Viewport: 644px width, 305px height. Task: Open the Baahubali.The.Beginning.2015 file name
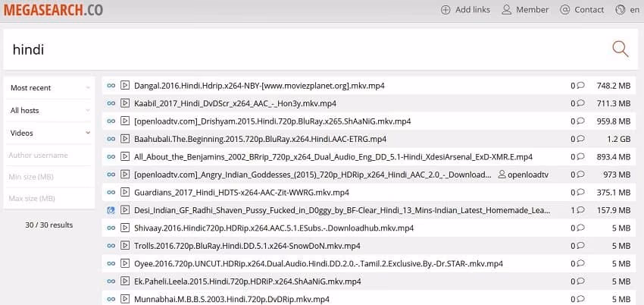click(260, 139)
